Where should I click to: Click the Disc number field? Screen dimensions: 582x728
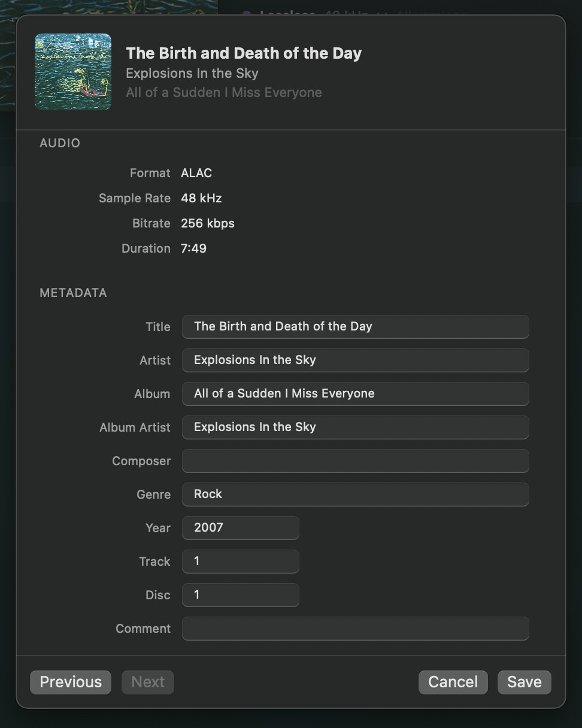tap(241, 595)
